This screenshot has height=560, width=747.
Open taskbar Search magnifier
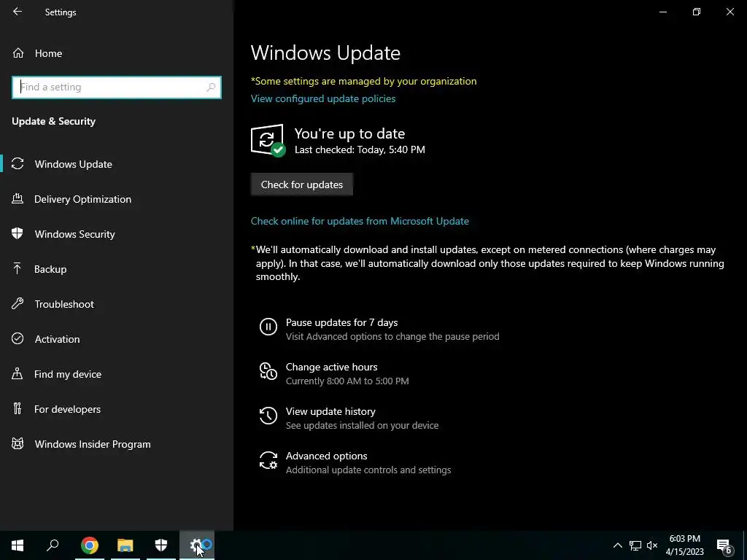coord(53,545)
